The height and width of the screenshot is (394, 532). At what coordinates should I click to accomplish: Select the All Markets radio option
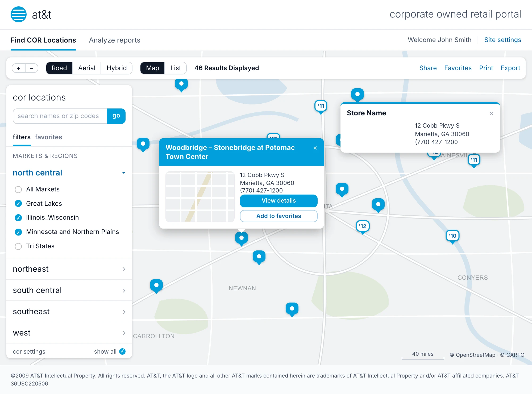(x=18, y=190)
